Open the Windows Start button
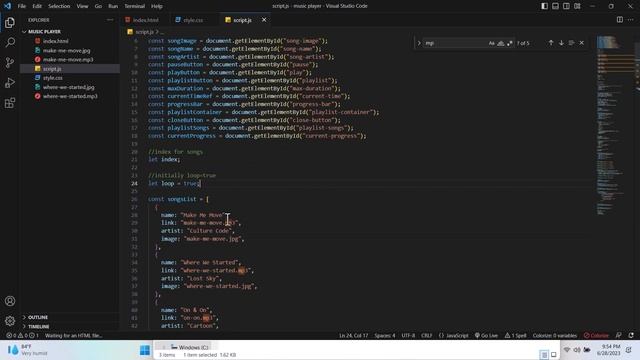 [144, 350]
